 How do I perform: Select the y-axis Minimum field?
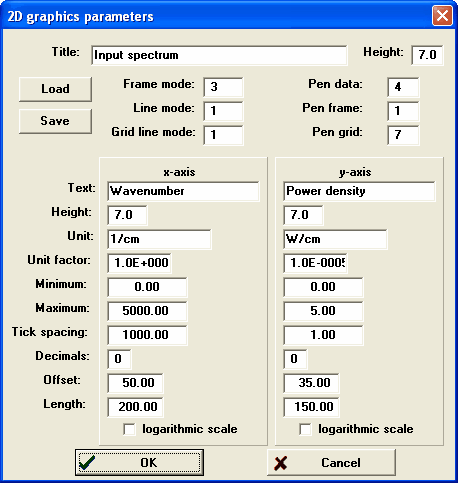pyautogui.click(x=323, y=287)
